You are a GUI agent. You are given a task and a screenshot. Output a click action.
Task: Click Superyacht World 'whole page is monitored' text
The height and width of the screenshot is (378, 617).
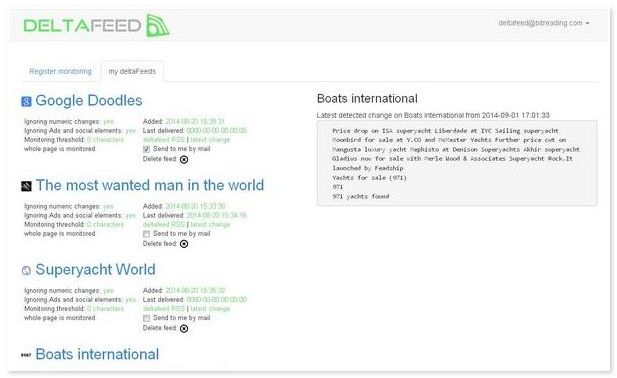59,317
